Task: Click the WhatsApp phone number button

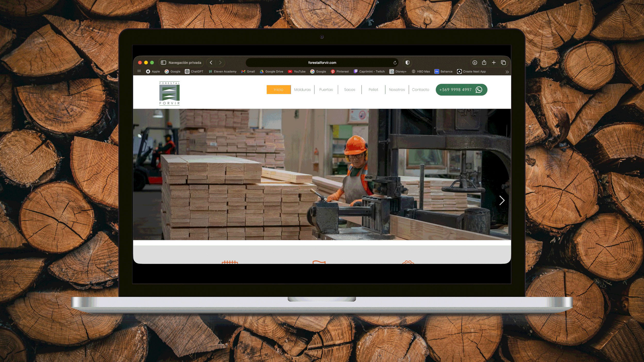Action: click(x=461, y=90)
